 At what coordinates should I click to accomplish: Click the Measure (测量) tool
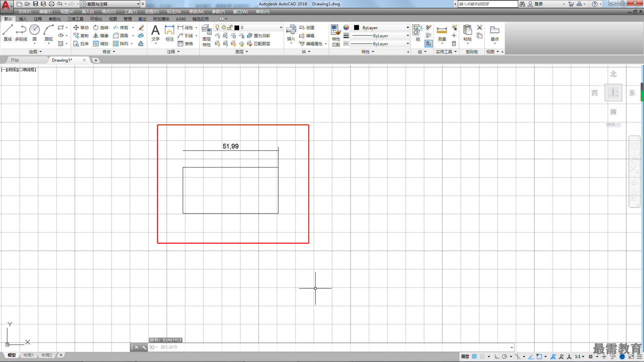(442, 33)
